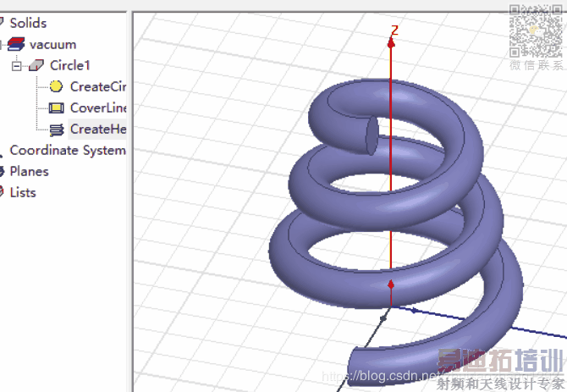This screenshot has height=392, width=567.
Task: Open the Coordinate Systems tree node
Action: (67, 150)
